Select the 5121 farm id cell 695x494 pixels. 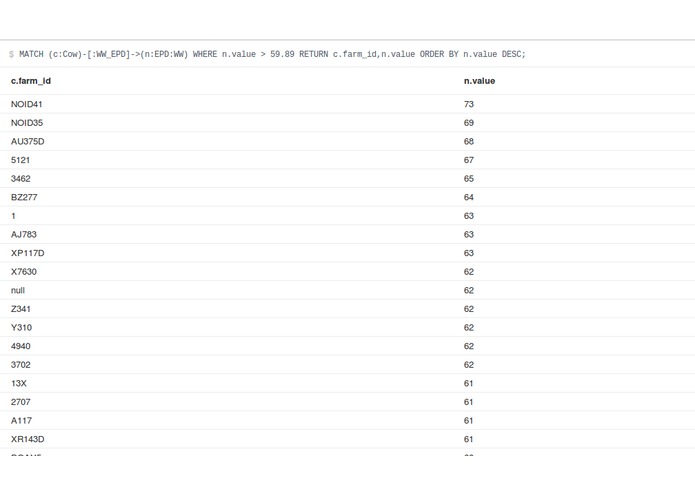click(x=20, y=160)
